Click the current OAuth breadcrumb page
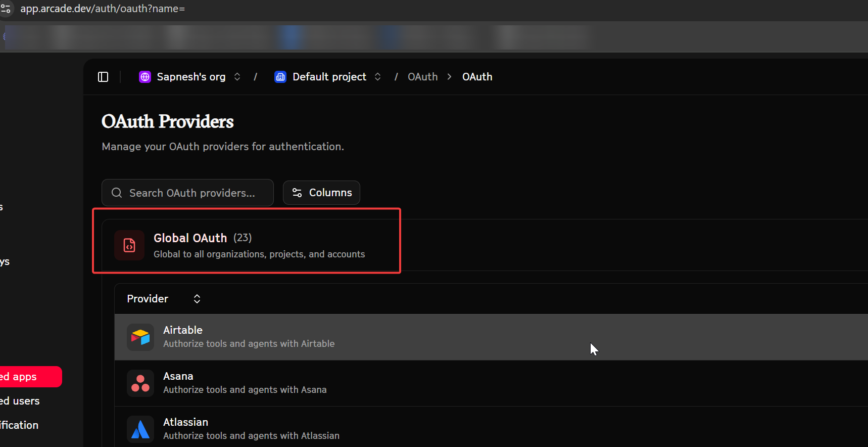Image resolution: width=868 pixels, height=447 pixels. point(477,77)
